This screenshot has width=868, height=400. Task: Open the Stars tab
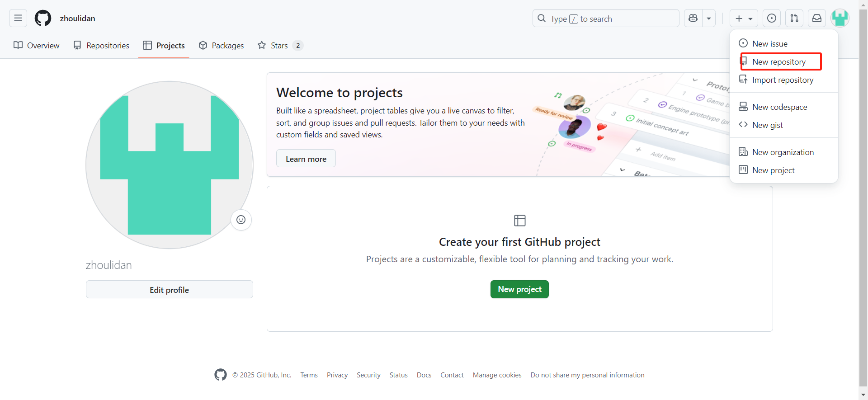pos(280,45)
